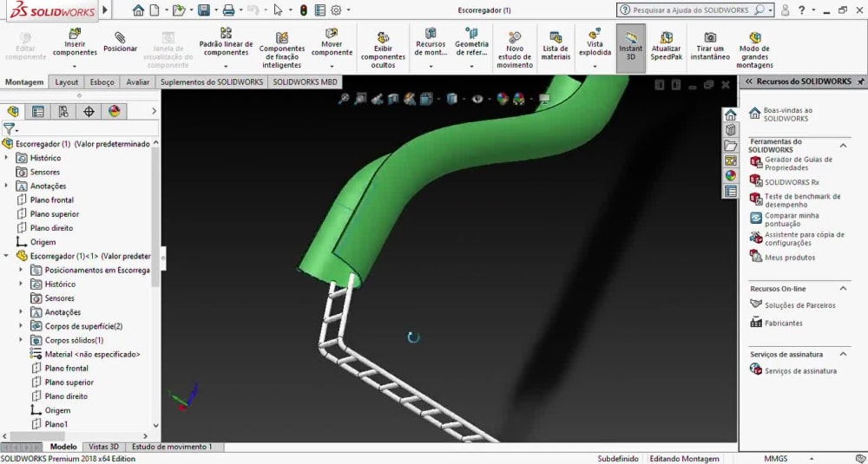Toggle Hide/Show Items eye icon in viewport
This screenshot has width=868, height=464.
pos(477,99)
